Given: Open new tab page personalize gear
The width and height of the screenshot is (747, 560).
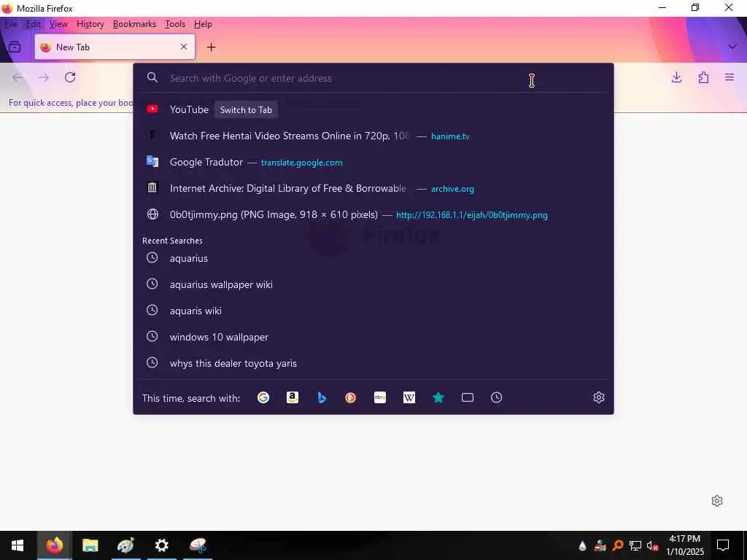Looking at the screenshot, I should (x=717, y=501).
